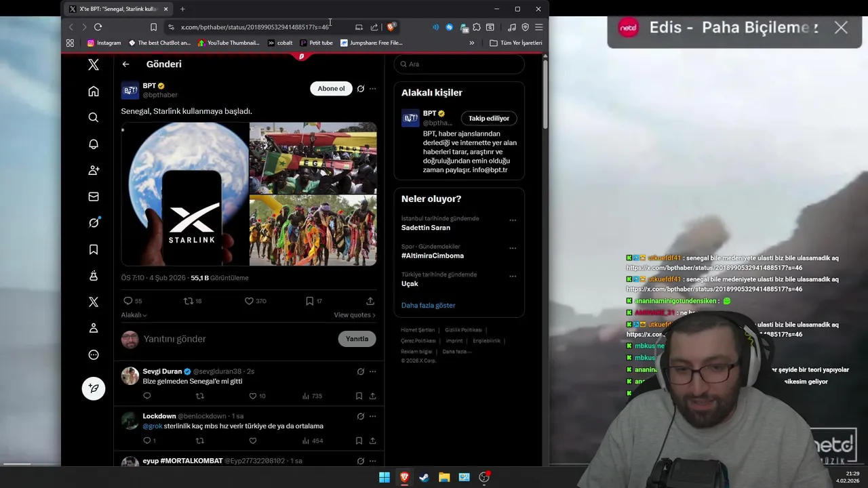The image size is (868, 488).
Task: Open Uçak trend options menu
Action: [x=513, y=277]
